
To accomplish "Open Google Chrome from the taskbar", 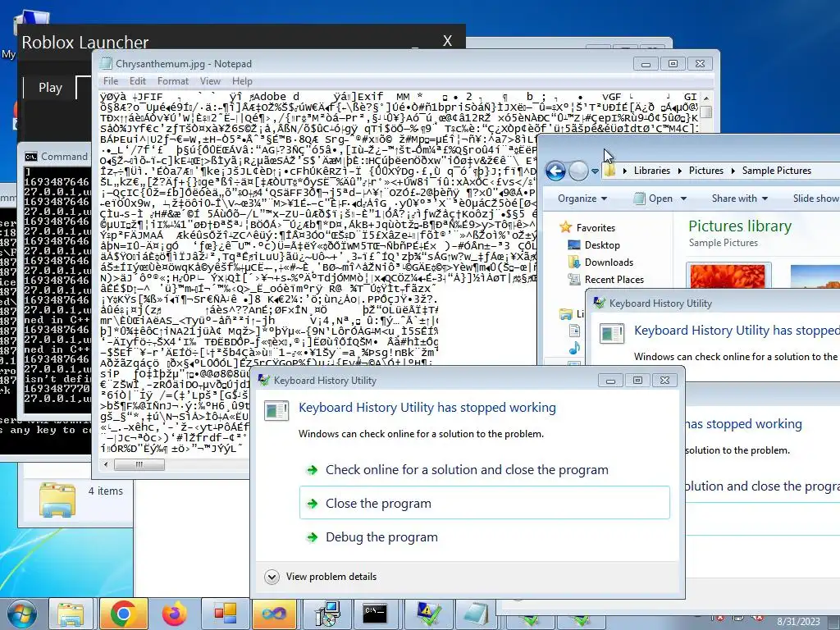I will tap(123, 614).
